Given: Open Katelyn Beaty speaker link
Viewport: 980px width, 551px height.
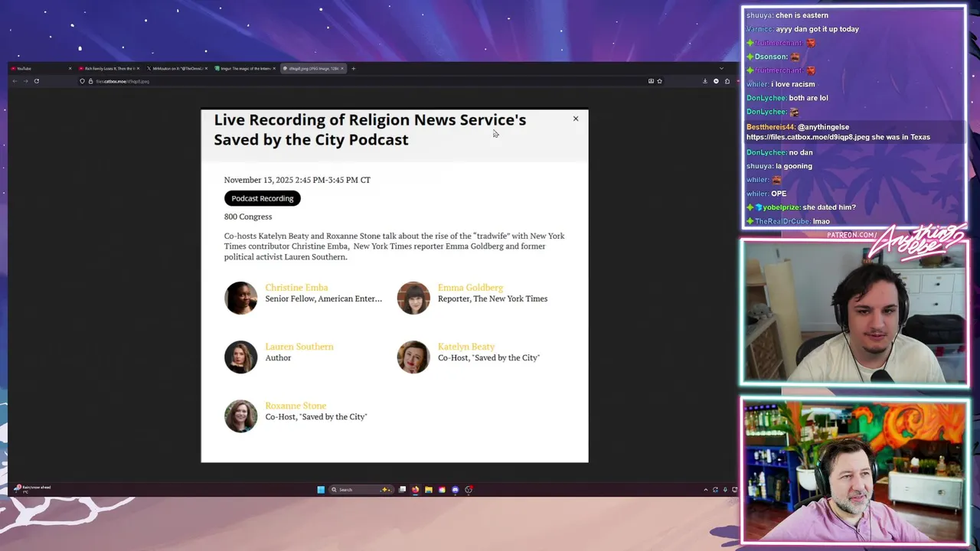Looking at the screenshot, I should 466,347.
